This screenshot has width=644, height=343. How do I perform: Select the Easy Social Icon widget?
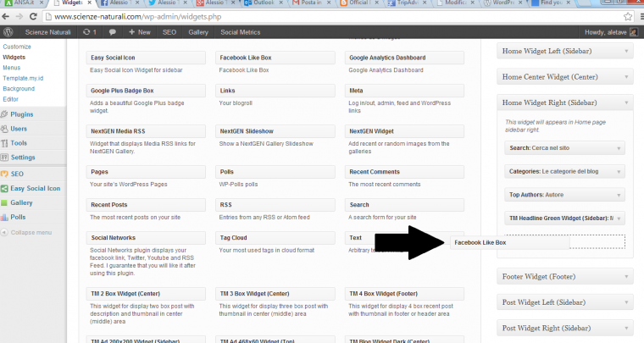click(146, 58)
